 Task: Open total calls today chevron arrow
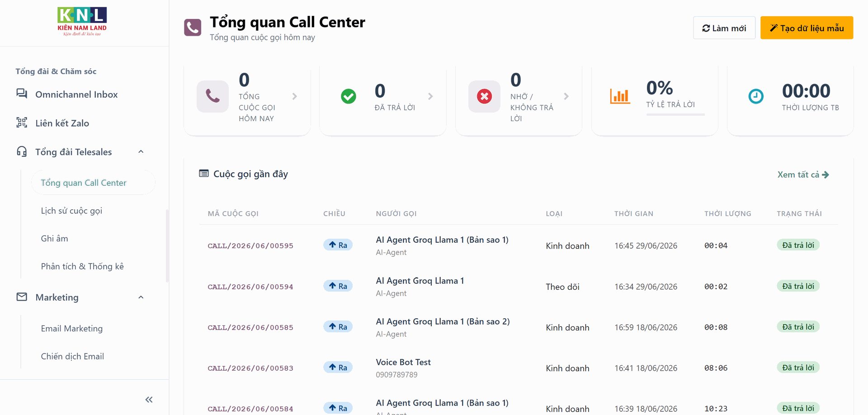(x=295, y=96)
